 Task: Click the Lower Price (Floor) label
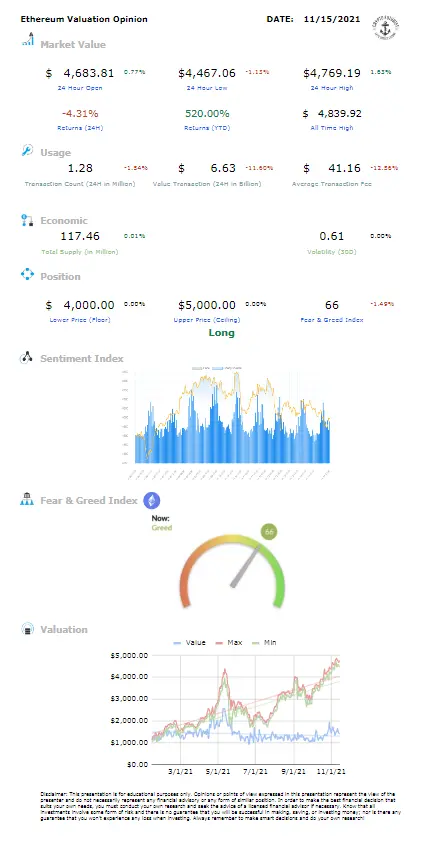[x=80, y=320]
